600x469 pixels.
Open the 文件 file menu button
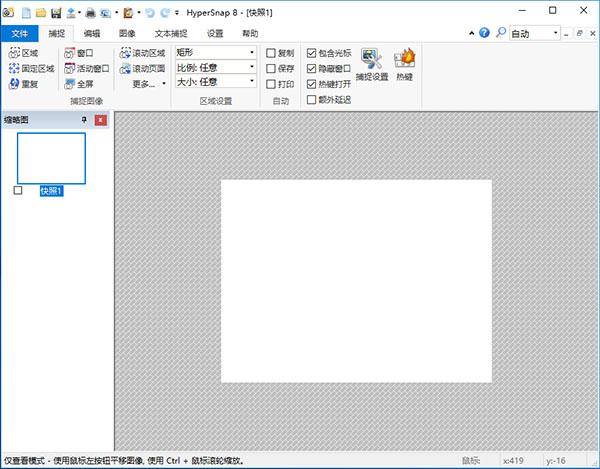tap(17, 33)
